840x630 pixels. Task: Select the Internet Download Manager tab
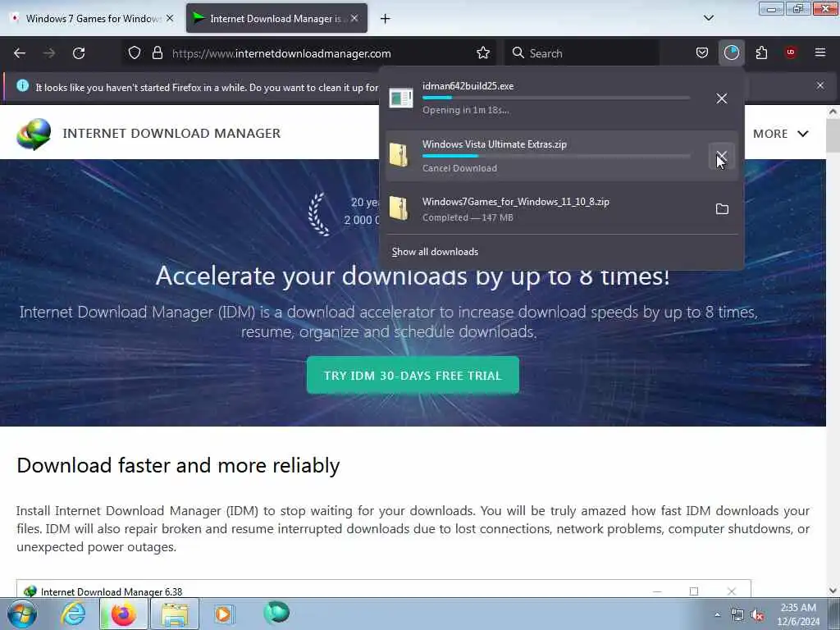(276, 19)
